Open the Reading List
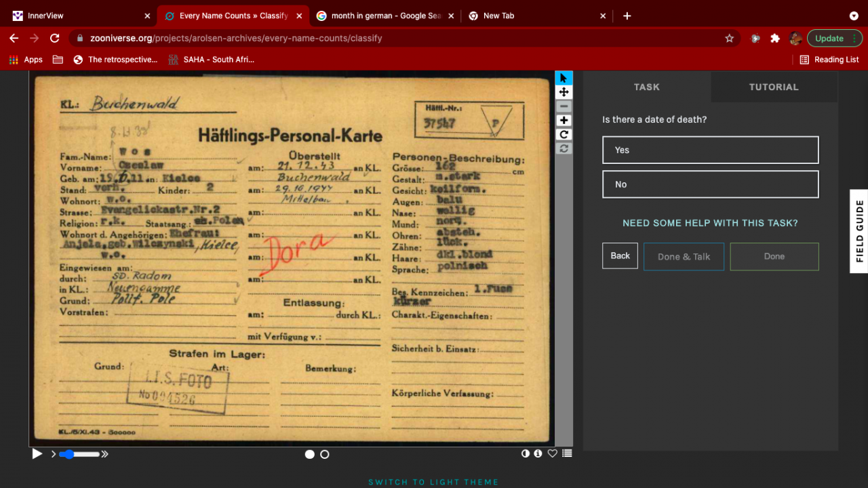 point(829,60)
